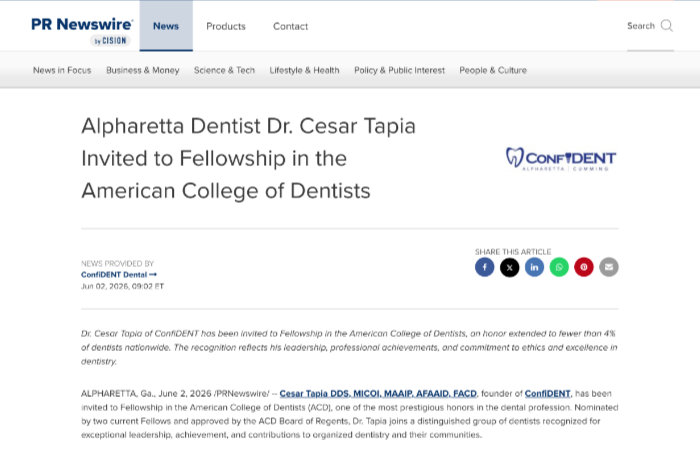Click the ConfiDENT logo image

click(561, 159)
